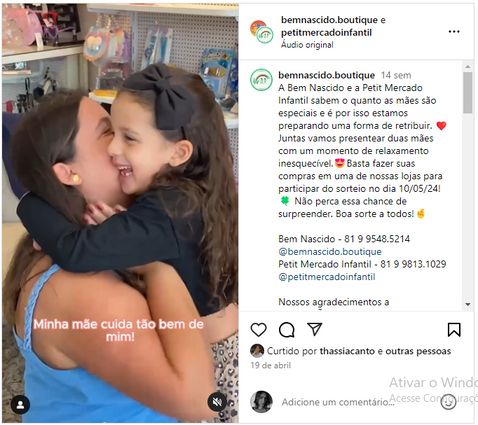Open the three-dots more options menu
The image size is (478, 425).
coord(454,32)
